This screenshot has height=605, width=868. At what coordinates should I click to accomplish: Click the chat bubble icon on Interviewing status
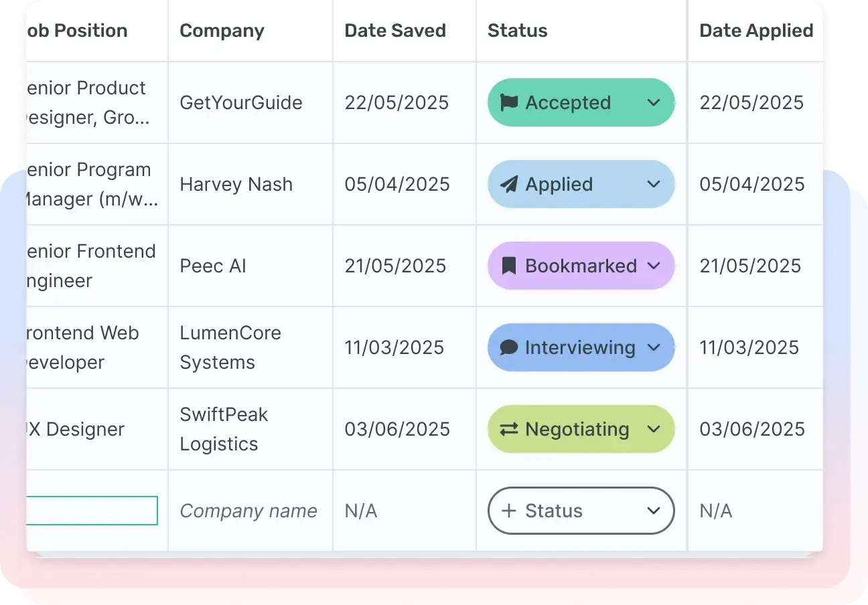pos(508,347)
